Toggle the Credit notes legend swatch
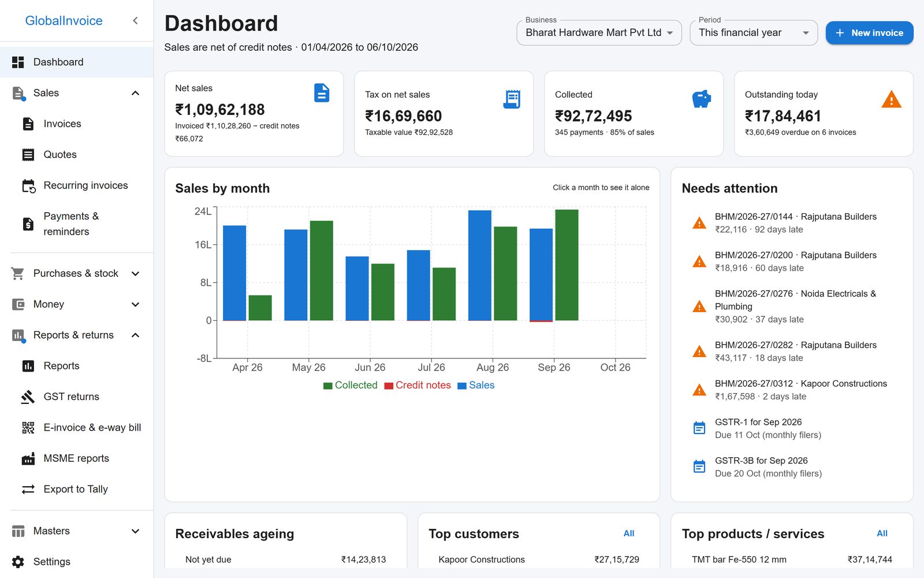This screenshot has height=578, width=924. click(389, 386)
